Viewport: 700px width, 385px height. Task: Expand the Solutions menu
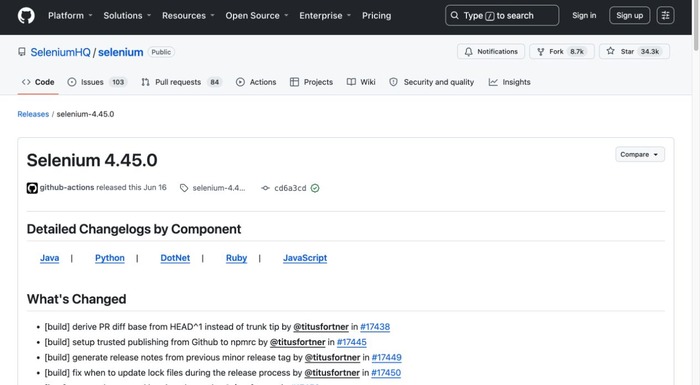(x=127, y=16)
